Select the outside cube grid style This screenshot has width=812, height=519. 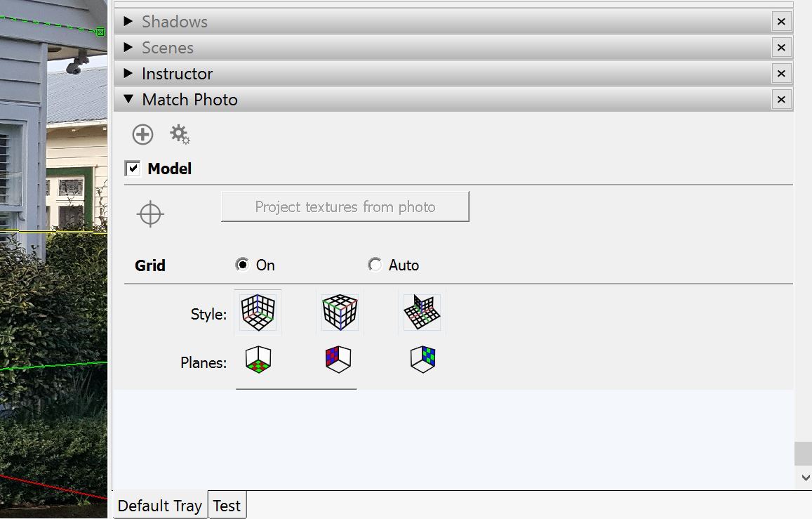340,311
